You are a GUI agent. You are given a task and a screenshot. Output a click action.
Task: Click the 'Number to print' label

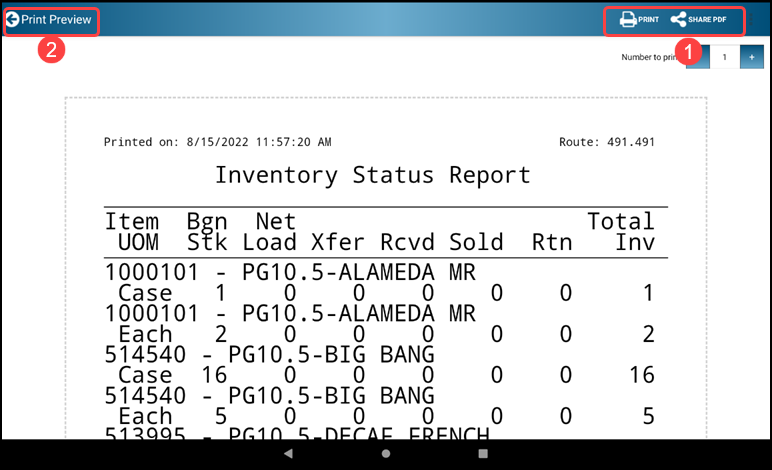[x=650, y=57]
